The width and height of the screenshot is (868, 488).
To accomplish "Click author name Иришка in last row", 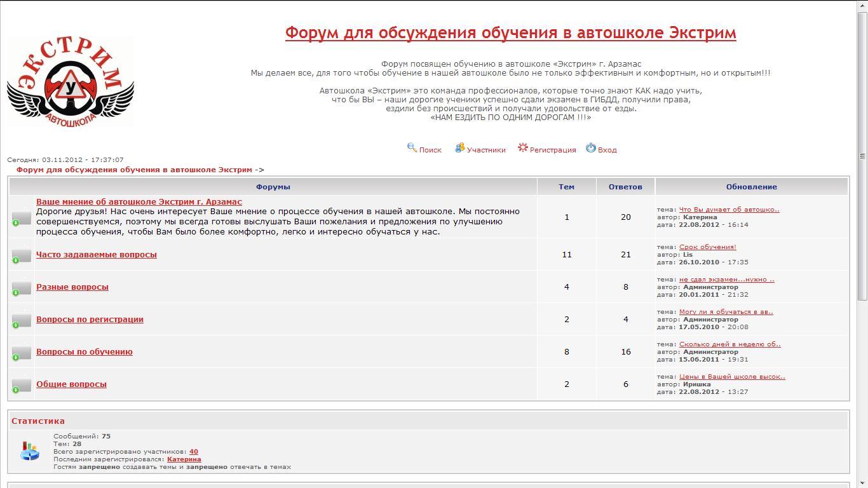I will (x=697, y=384).
